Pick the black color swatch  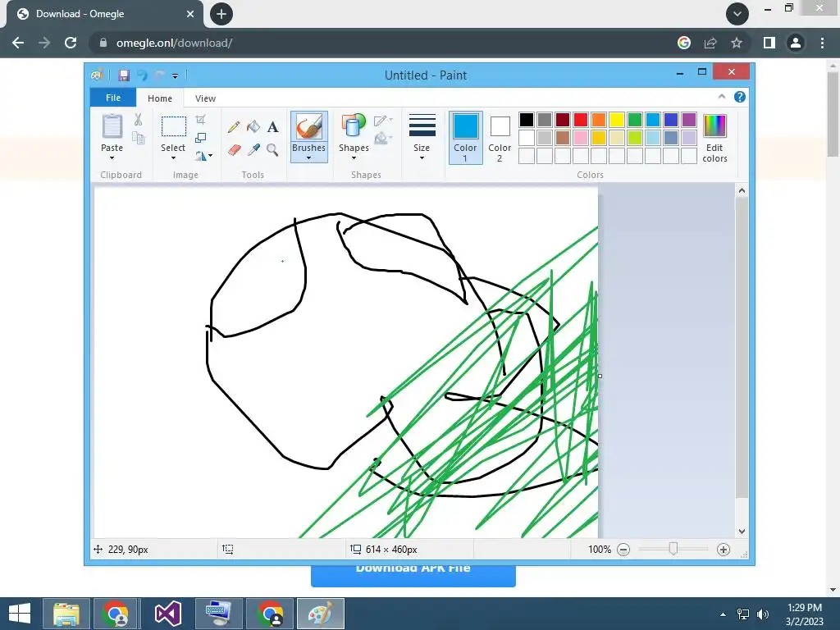(x=527, y=120)
